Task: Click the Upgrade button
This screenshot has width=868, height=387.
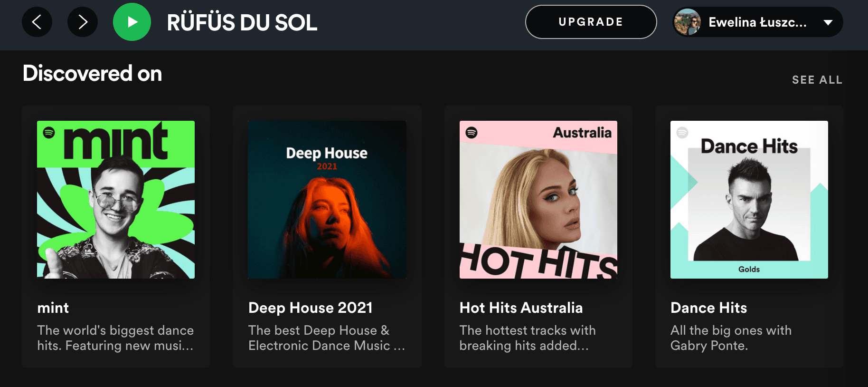Action: point(591,22)
